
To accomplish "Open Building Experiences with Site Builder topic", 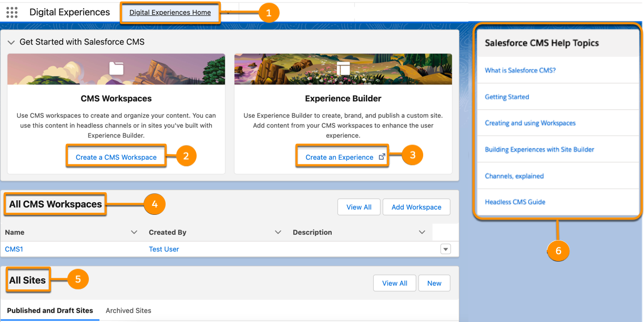I will (x=539, y=149).
